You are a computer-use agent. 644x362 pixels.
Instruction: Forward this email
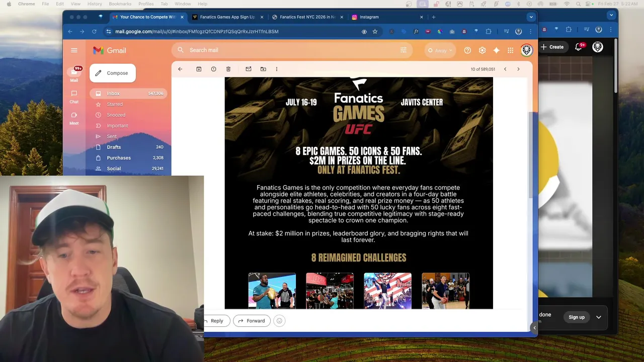252,321
